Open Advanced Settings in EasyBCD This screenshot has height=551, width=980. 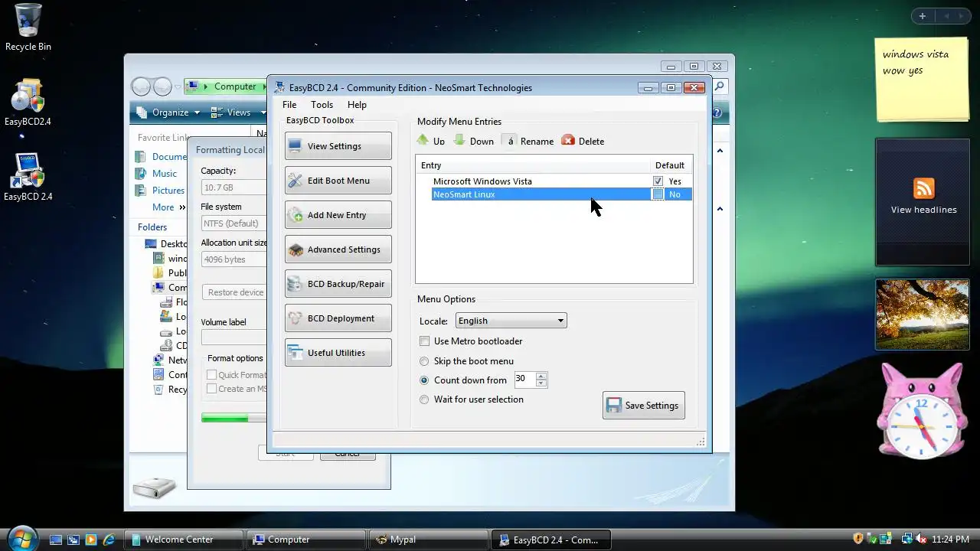pyautogui.click(x=338, y=249)
